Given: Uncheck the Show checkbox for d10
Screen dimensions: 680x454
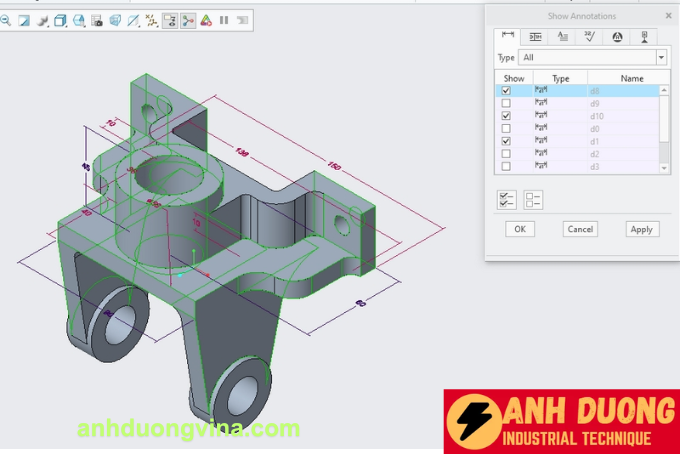Looking at the screenshot, I should [506, 116].
